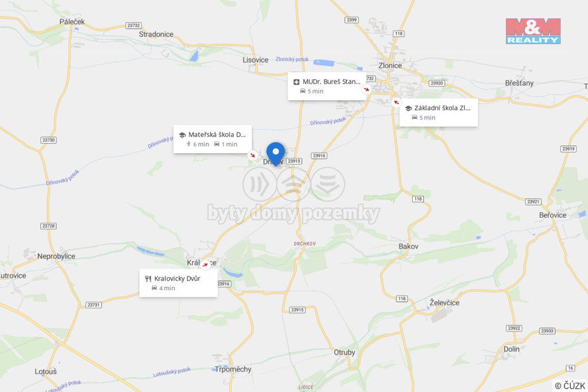The height and width of the screenshot is (392, 588).
Task: Open the Základní škola Zl... info card
Action: point(438,112)
